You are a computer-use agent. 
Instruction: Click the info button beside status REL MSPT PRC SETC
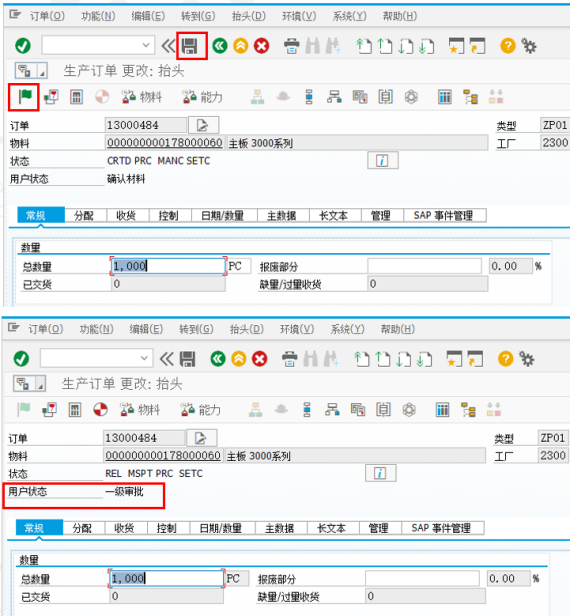pos(380,473)
